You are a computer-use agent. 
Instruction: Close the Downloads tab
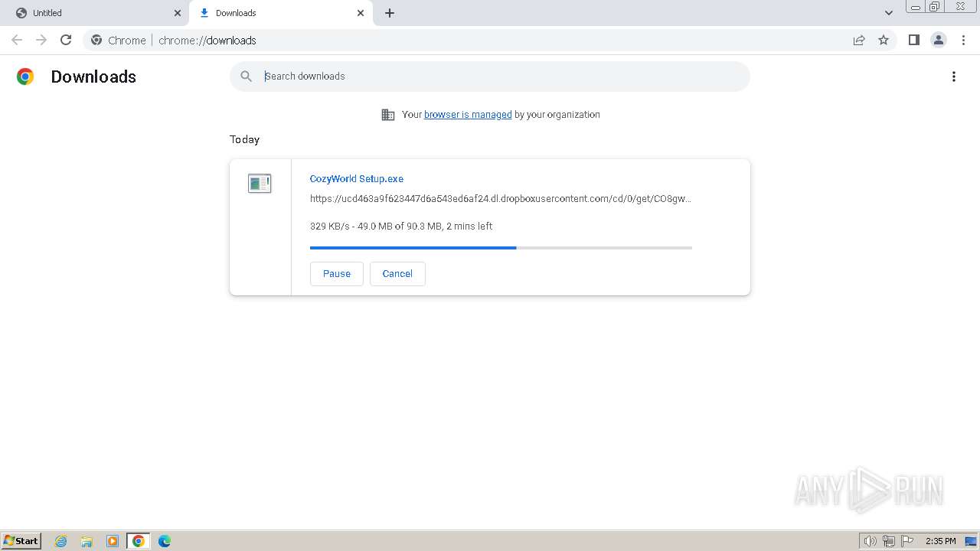[361, 13]
